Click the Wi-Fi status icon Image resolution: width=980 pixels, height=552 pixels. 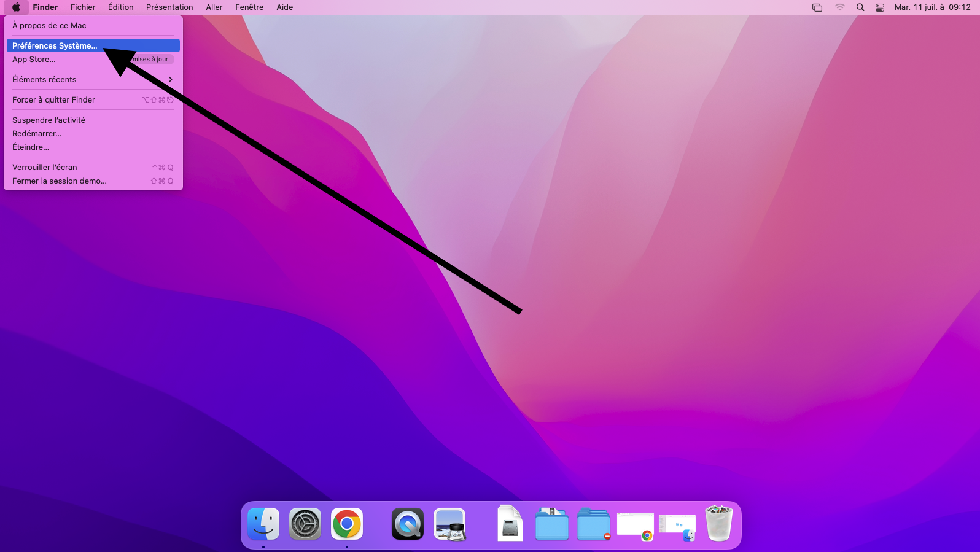(840, 7)
